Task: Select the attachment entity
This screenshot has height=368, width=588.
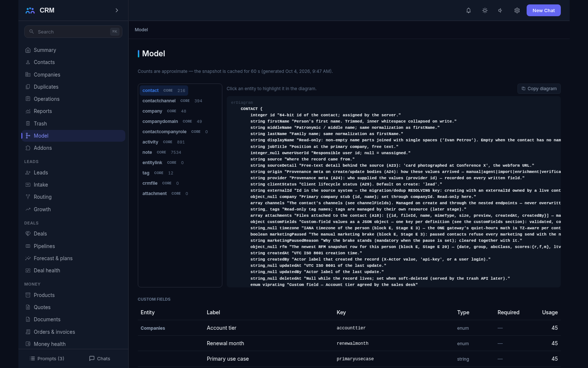Action: click(165, 194)
